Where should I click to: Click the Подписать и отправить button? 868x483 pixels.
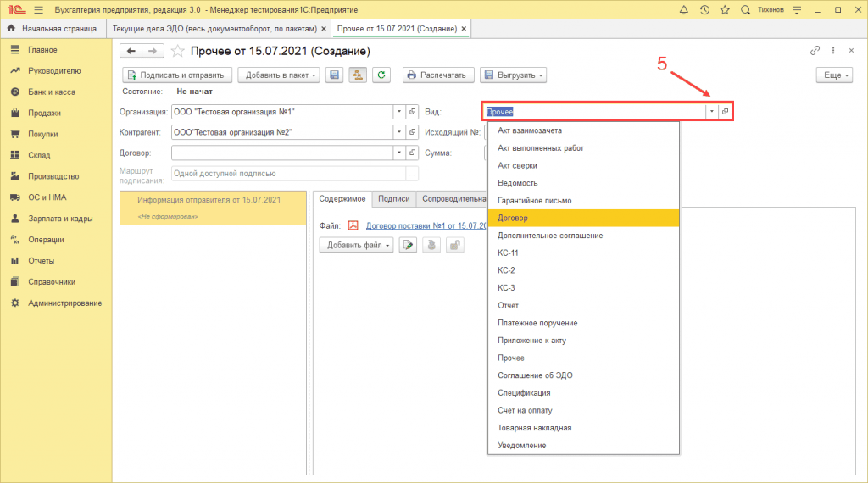tap(178, 75)
